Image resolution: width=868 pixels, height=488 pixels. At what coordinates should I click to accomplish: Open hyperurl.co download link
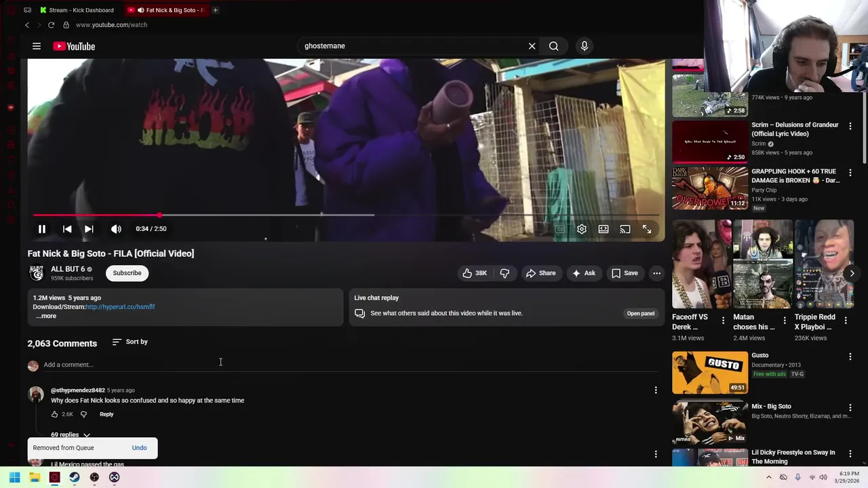click(120, 307)
